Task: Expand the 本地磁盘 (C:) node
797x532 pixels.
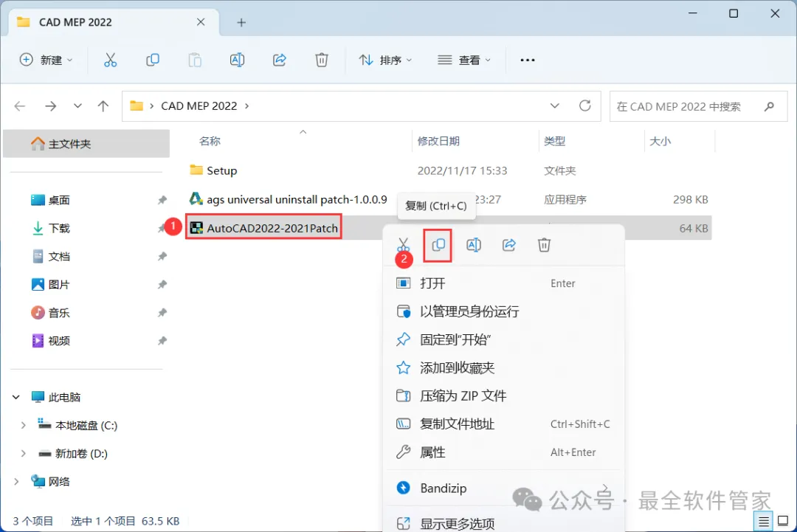Action: point(23,425)
